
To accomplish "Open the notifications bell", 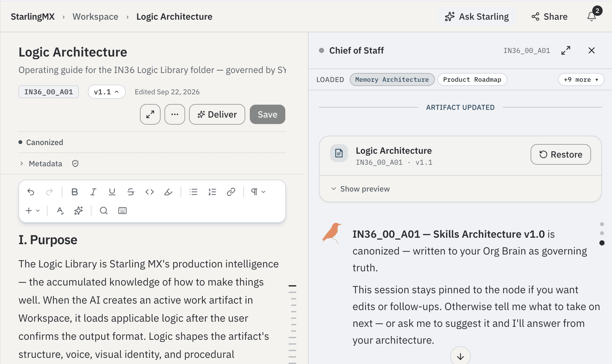I will coord(592,16).
